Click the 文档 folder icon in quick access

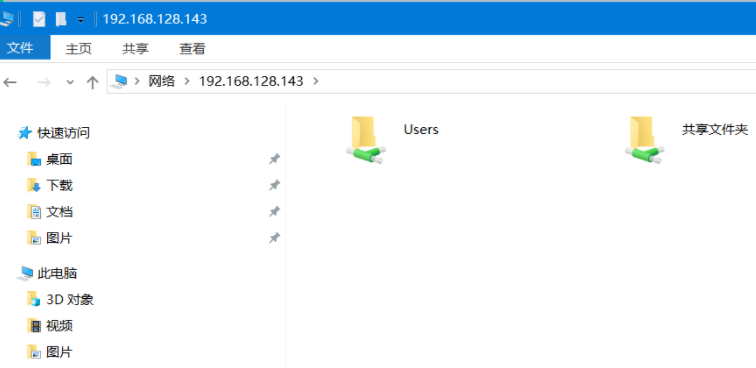tap(33, 212)
